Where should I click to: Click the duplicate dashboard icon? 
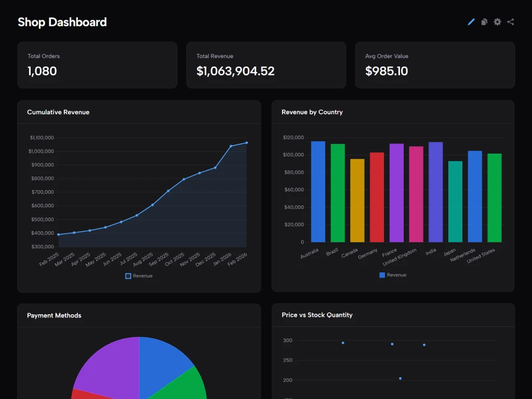click(x=484, y=22)
